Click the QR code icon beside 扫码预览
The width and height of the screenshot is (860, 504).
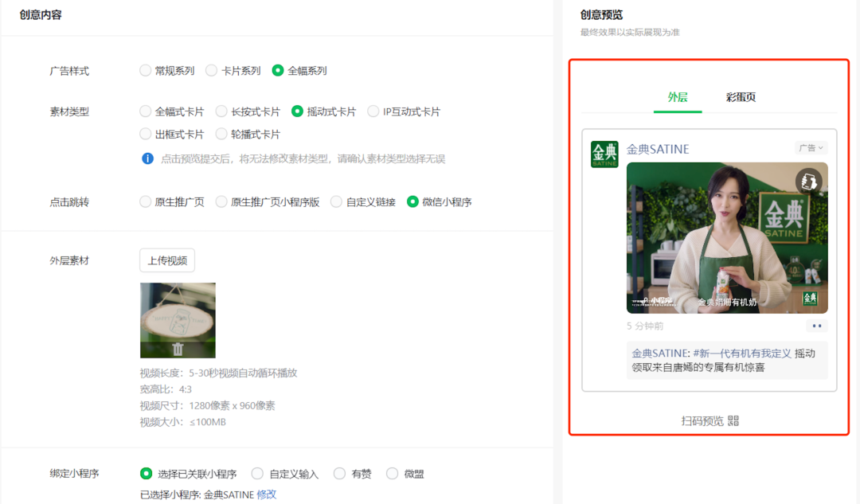(x=733, y=420)
